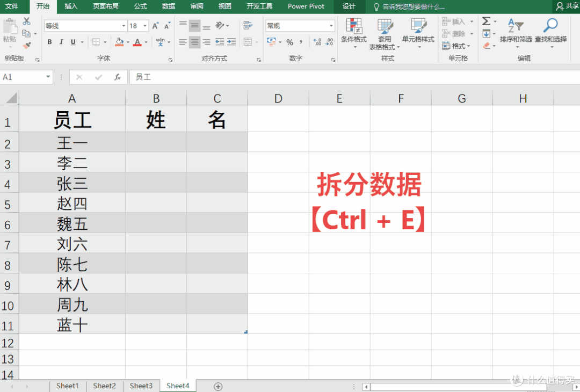Click the Fill down arrow icon
Screen dimensions: 580x392
click(x=487, y=34)
